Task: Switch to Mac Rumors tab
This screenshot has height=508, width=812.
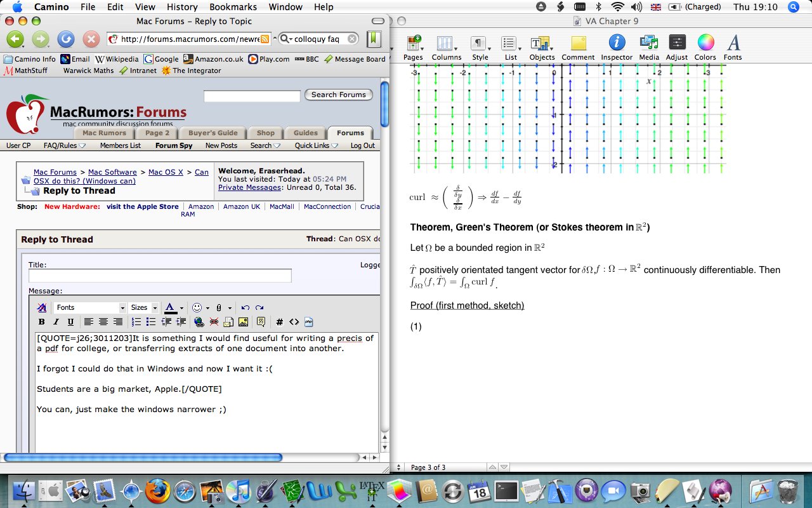Action: tap(104, 133)
